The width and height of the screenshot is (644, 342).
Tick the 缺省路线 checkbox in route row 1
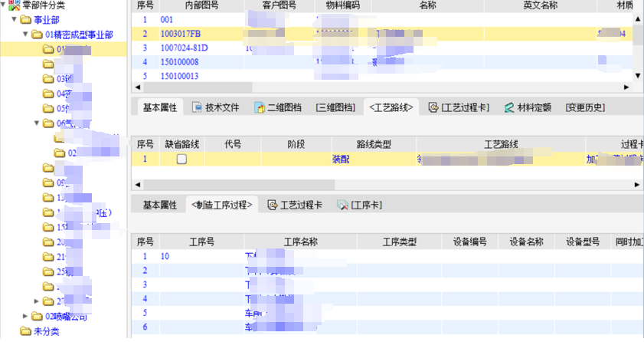(181, 159)
